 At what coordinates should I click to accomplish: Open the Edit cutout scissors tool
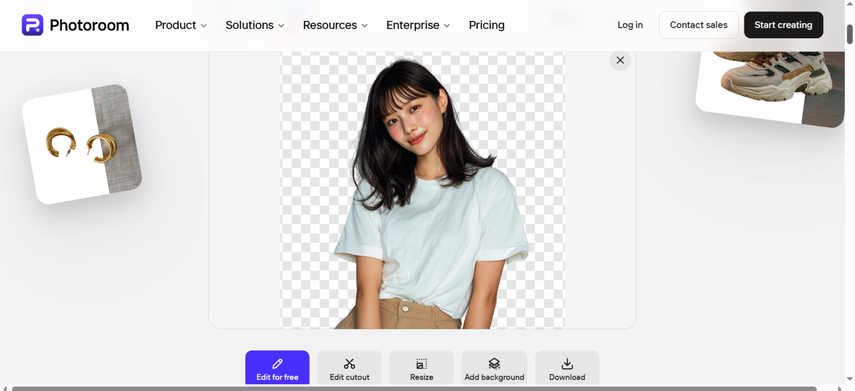[x=350, y=368]
